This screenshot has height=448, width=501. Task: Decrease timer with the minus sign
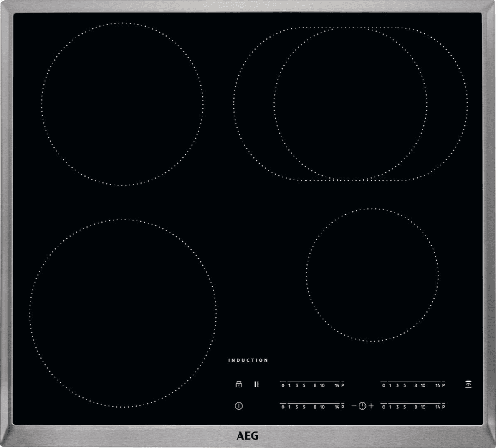(x=354, y=406)
